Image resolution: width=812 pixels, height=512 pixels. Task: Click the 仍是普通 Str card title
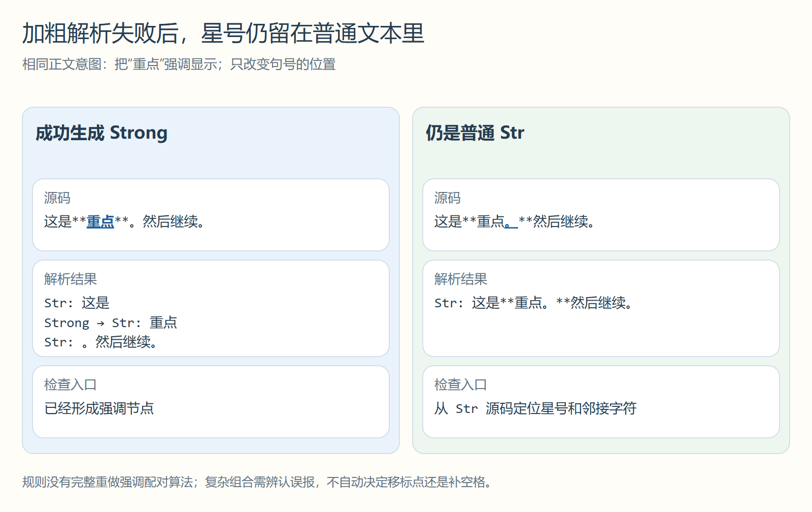coord(475,133)
